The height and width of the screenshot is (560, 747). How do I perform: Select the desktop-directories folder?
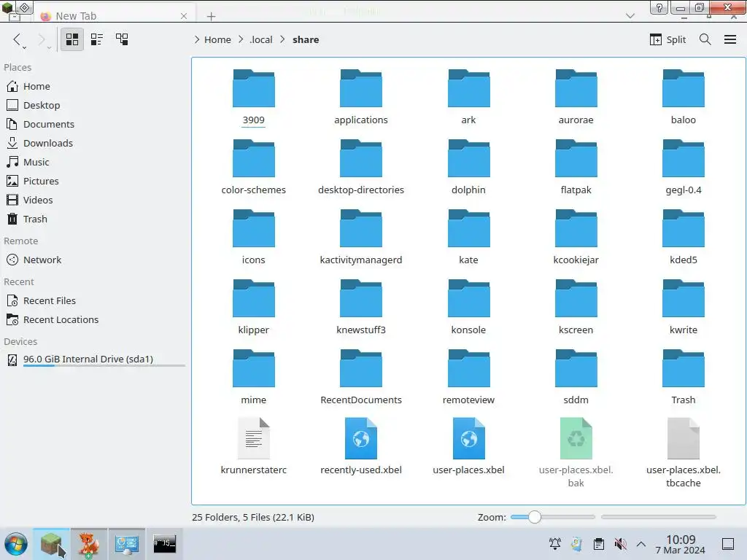coord(360,168)
